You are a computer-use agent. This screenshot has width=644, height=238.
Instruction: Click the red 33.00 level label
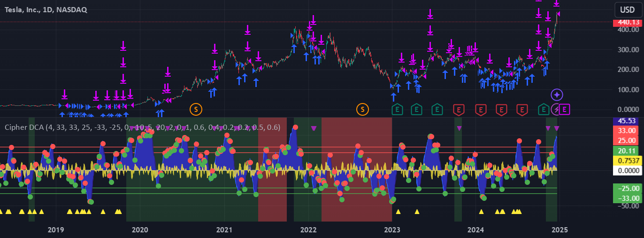[626, 130]
